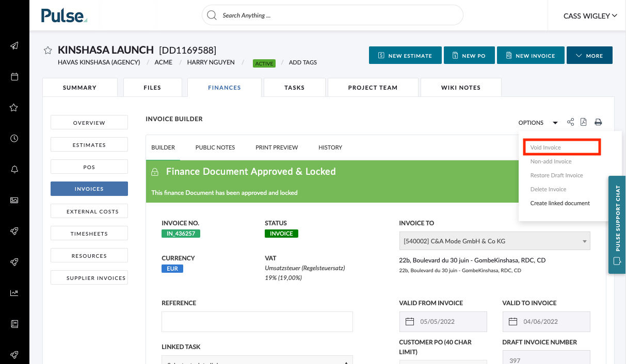This screenshot has height=364, width=626.
Task: Open the newspaper icon in left sidebar
Action: [x=14, y=324]
